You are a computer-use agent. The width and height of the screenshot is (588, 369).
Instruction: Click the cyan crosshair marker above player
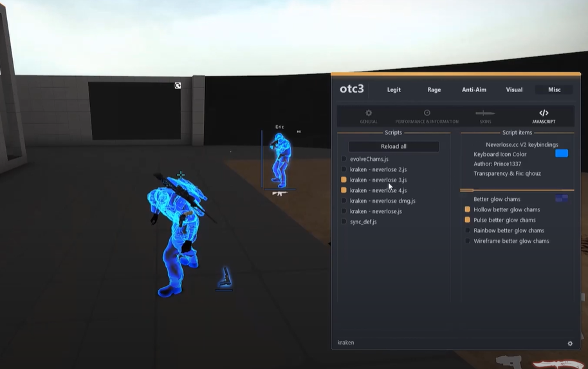click(181, 175)
